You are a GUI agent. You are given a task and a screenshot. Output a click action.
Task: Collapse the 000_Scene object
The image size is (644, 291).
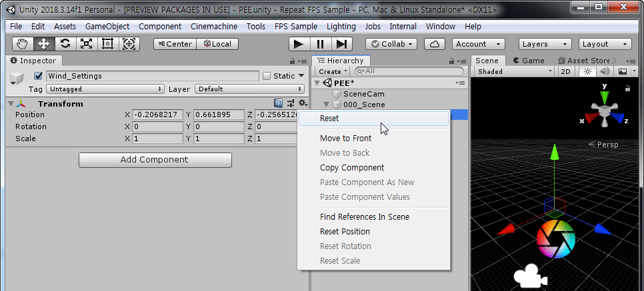[x=327, y=105]
